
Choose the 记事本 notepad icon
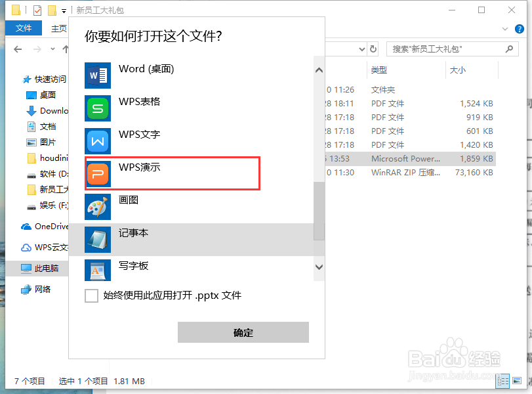[x=98, y=240]
